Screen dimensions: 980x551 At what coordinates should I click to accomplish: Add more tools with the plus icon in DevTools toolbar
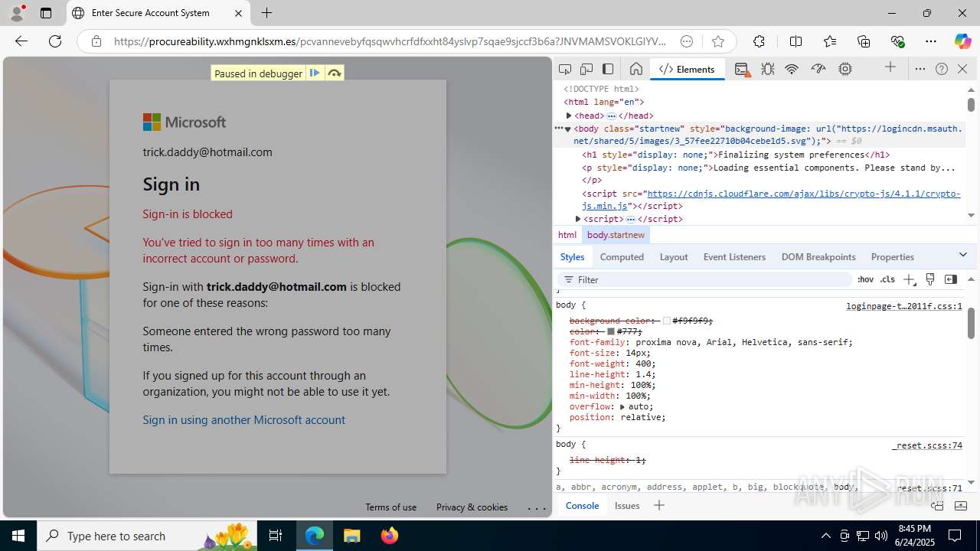[x=890, y=68]
